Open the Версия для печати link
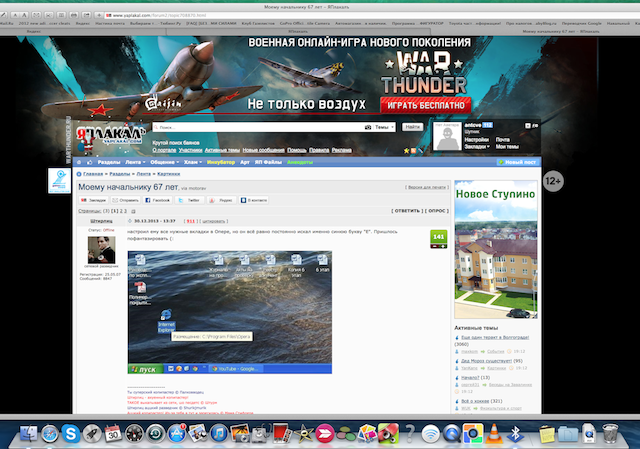Screen dimensions: 640x449 coord(427,187)
